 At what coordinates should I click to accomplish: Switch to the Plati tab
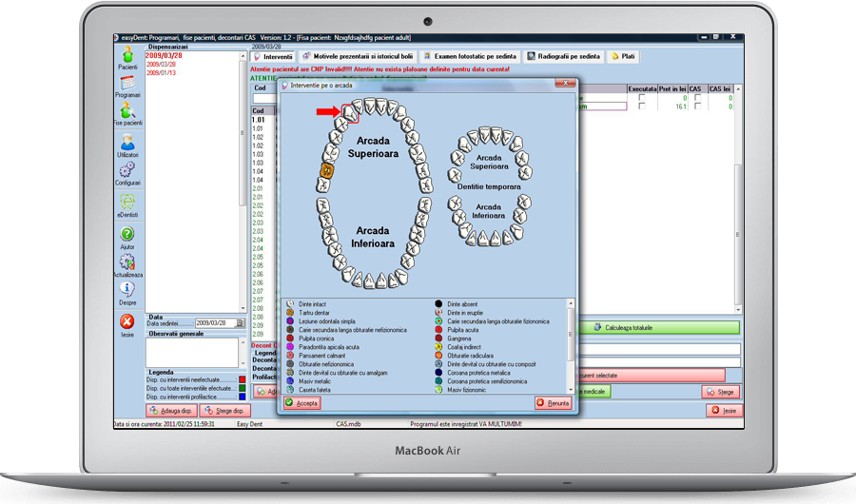pyautogui.click(x=623, y=57)
